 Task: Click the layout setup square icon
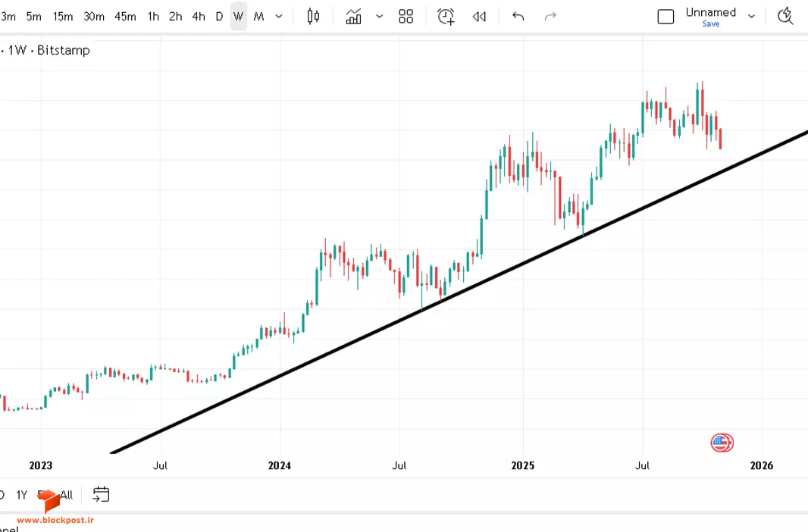point(666,17)
